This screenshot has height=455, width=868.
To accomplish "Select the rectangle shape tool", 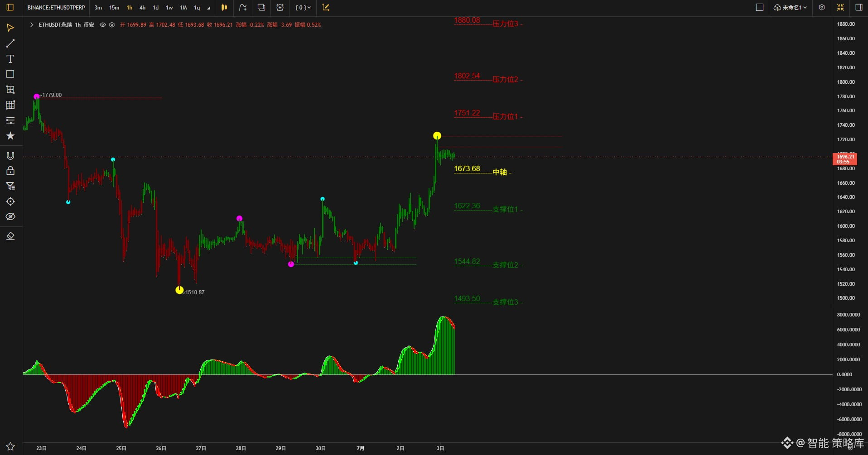I will (10, 74).
